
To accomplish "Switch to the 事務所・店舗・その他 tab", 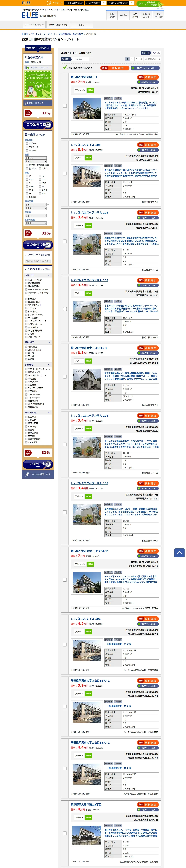I will pyautogui.click(x=58, y=25).
